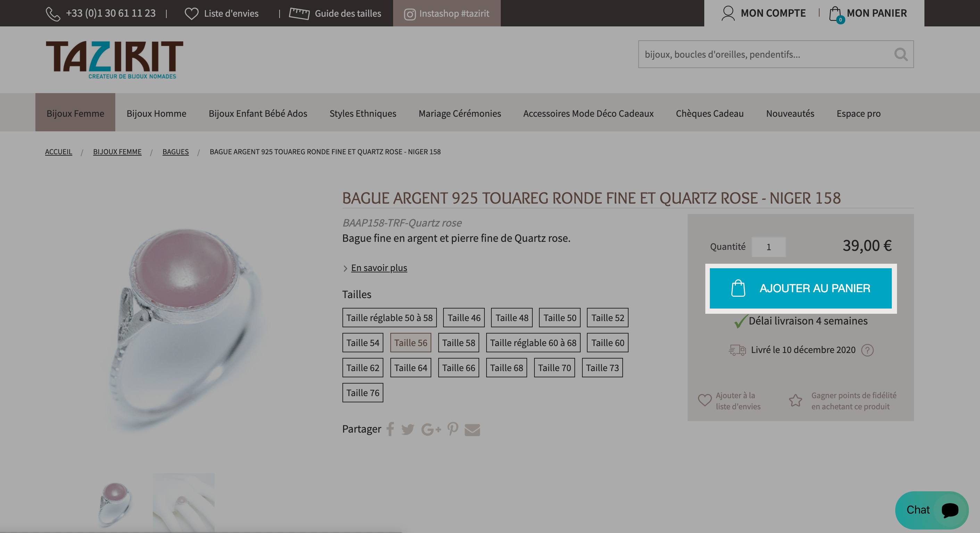Select size Taille 60
Image resolution: width=980 pixels, height=533 pixels.
tap(608, 343)
